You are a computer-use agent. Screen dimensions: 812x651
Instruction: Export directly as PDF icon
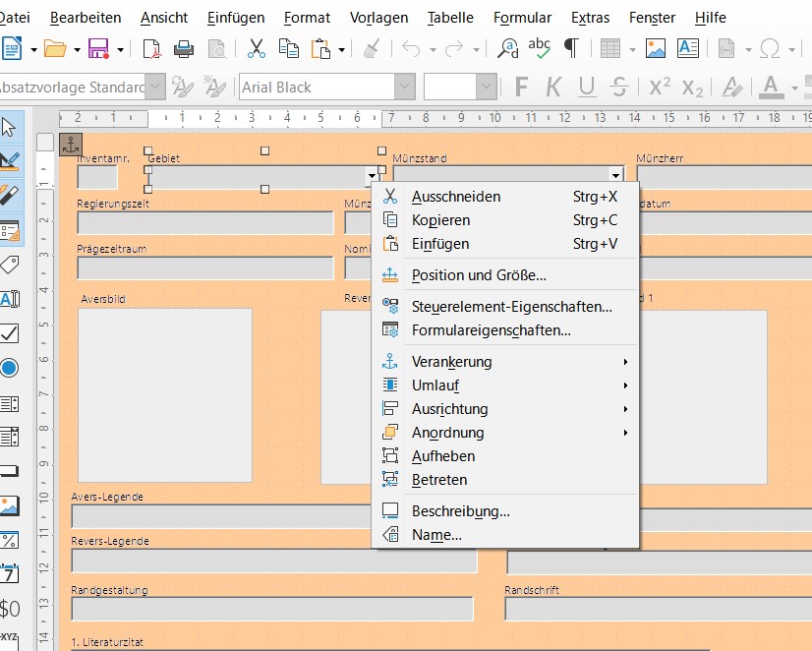coord(151,49)
